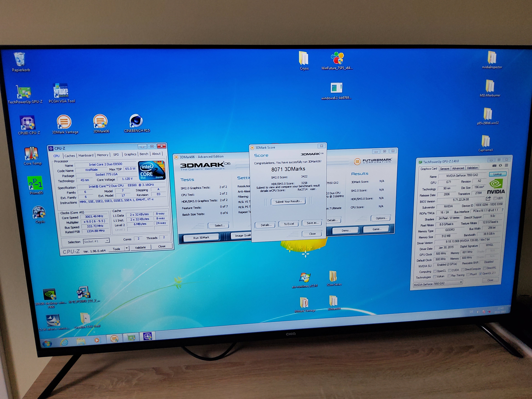Open Core Temp desktop shortcut
Viewport: 532px width, 399px height.
tap(32, 154)
